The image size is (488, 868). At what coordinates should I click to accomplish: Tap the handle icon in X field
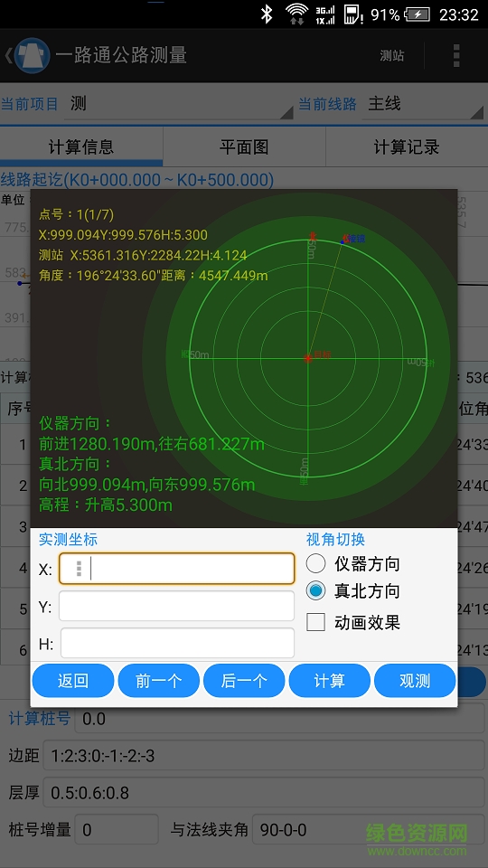click(80, 569)
